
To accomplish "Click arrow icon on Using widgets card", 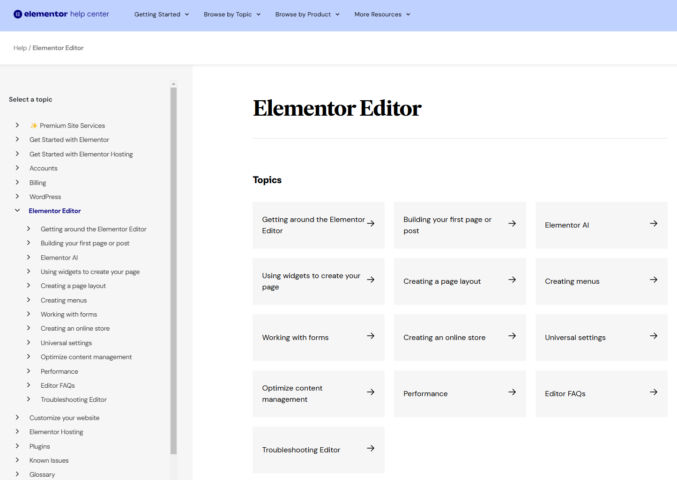I will tap(370, 280).
